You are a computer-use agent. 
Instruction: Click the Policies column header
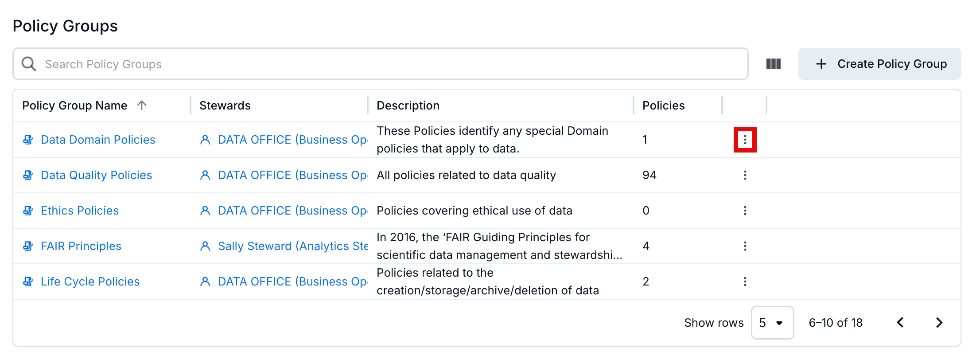pos(663,106)
